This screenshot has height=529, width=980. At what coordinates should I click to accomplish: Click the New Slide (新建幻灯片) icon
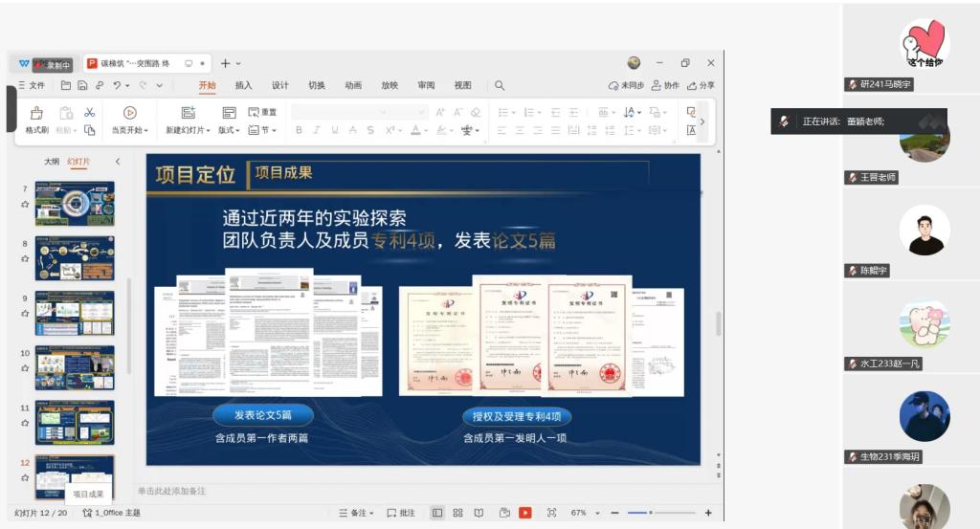(x=188, y=113)
